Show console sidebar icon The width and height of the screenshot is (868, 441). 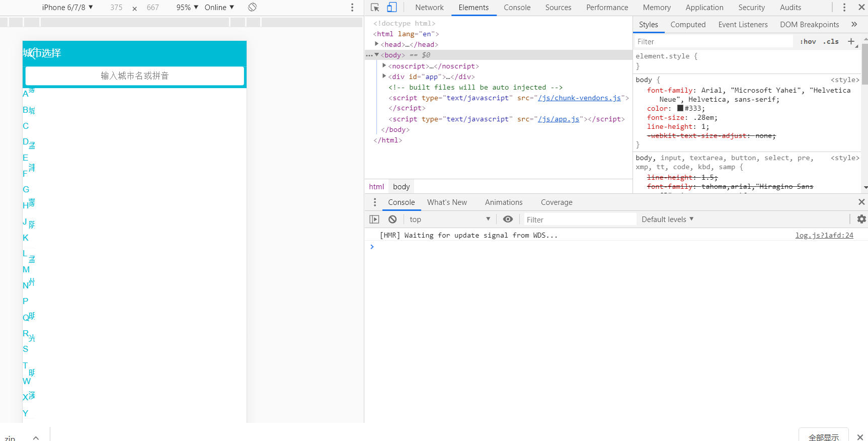coord(374,219)
